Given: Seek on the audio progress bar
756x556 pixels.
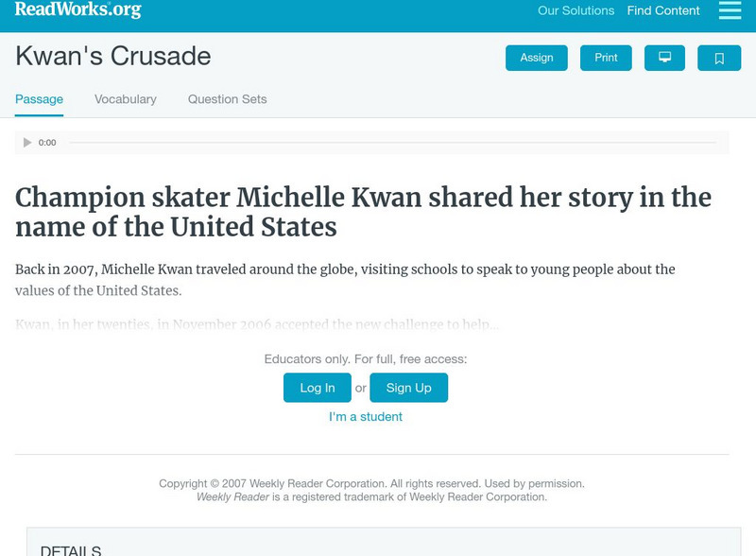Looking at the screenshot, I should (392, 143).
